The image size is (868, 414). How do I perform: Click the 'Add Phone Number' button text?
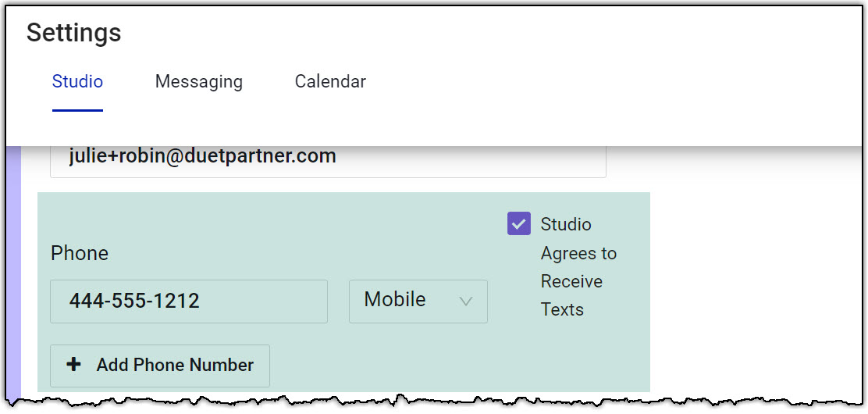(175, 365)
